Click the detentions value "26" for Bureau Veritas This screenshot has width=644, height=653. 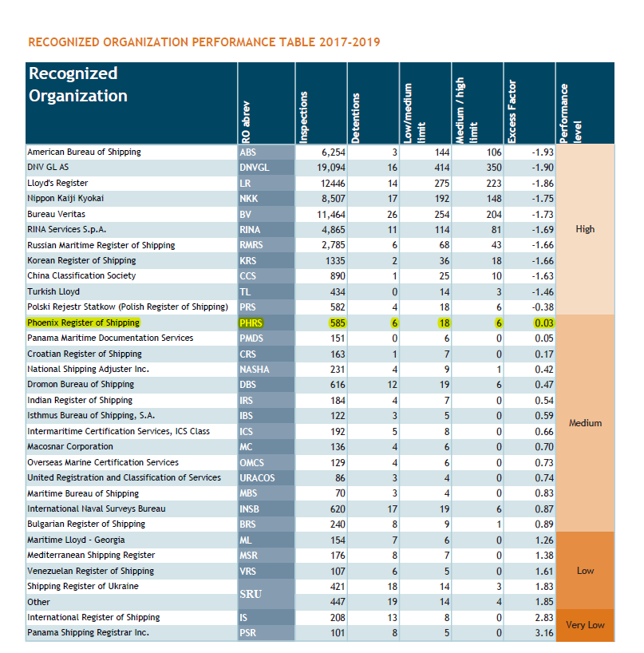(x=392, y=214)
